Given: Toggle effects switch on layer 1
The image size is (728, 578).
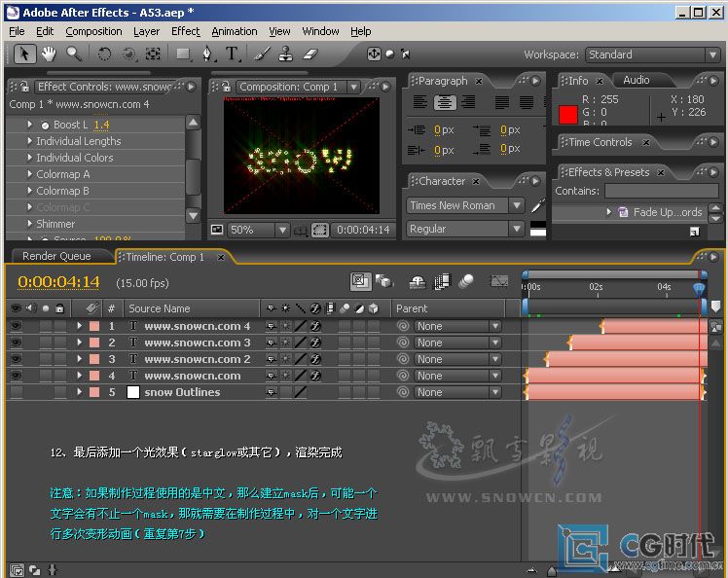Looking at the screenshot, I should (x=315, y=326).
